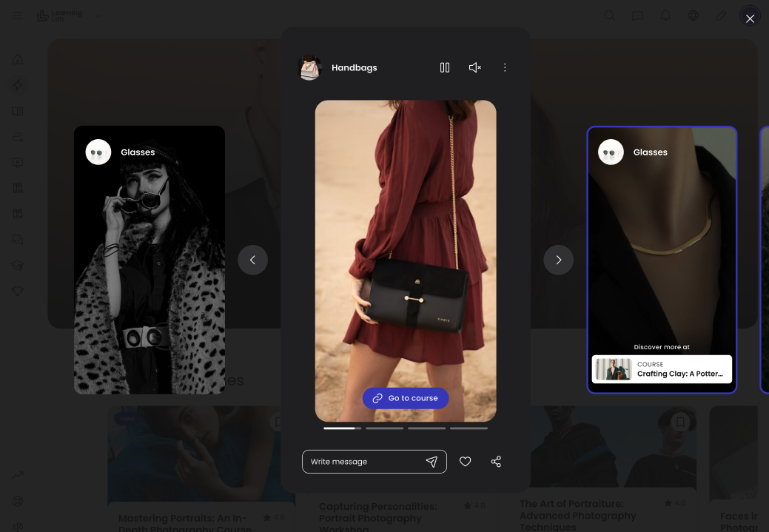Click the Handbags story title
Image resolution: width=769 pixels, height=532 pixels.
[x=354, y=67]
